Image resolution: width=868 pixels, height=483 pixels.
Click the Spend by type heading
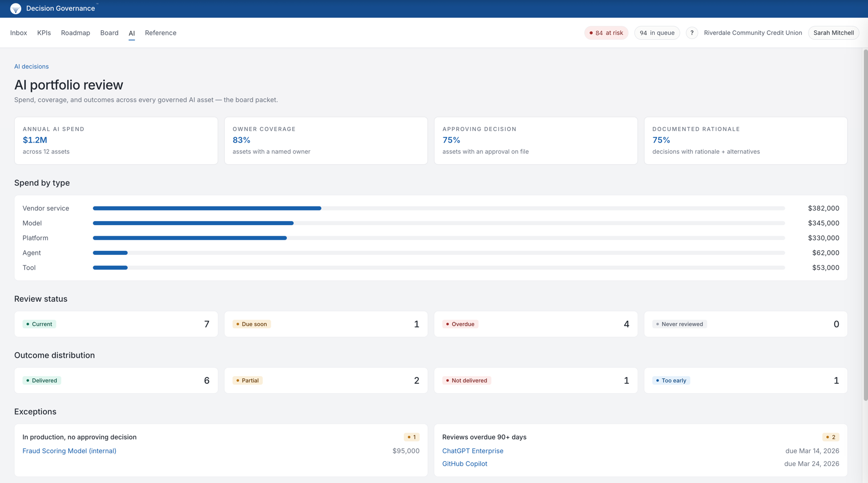click(x=42, y=183)
